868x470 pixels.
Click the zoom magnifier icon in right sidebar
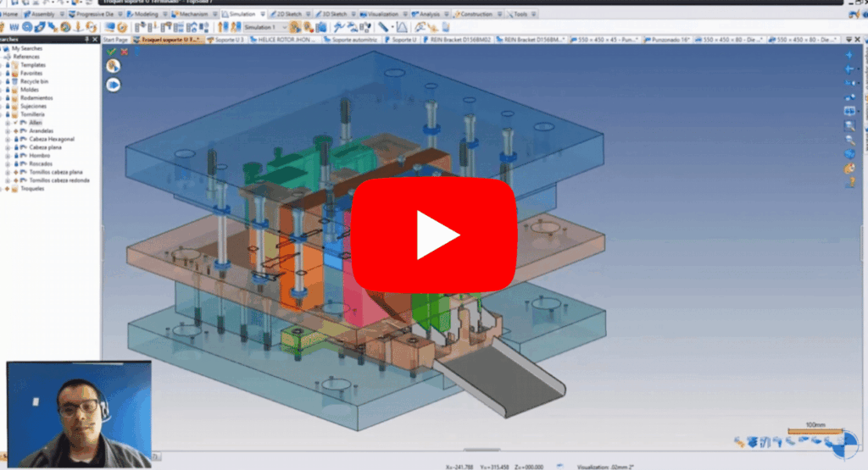(x=849, y=125)
